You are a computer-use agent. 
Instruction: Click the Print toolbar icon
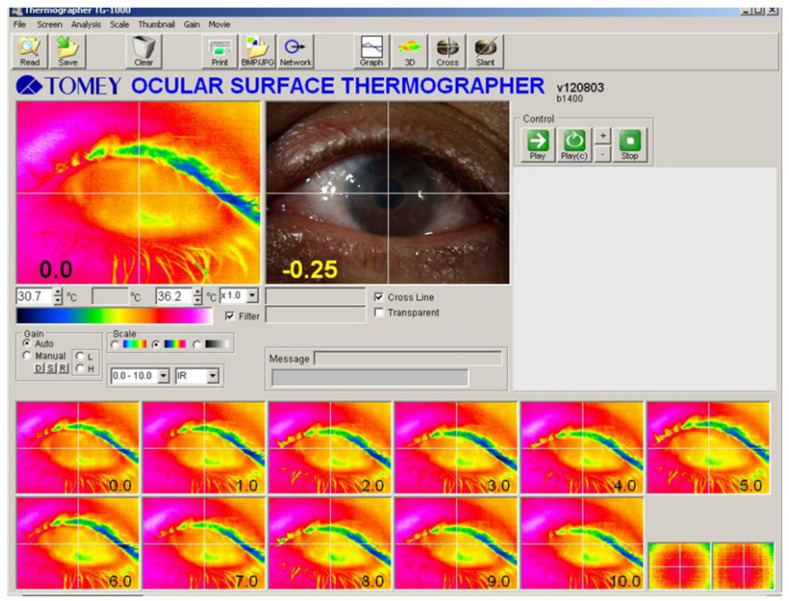pos(219,51)
